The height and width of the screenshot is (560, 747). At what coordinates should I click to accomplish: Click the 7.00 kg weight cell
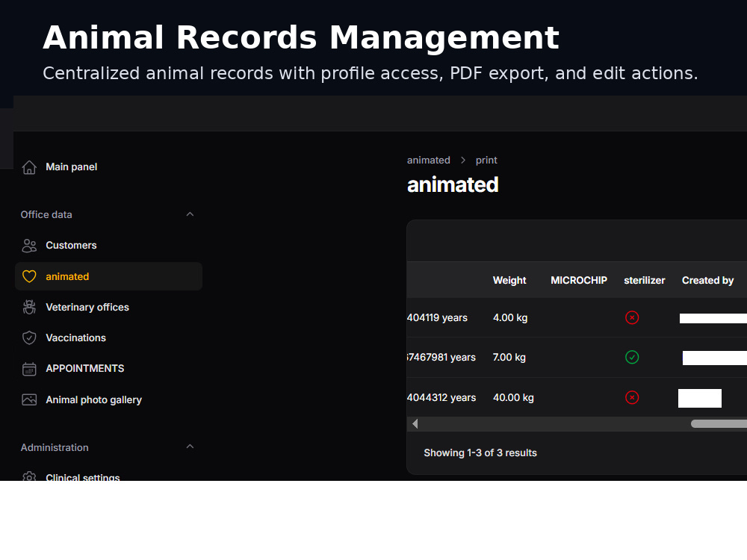[509, 357]
